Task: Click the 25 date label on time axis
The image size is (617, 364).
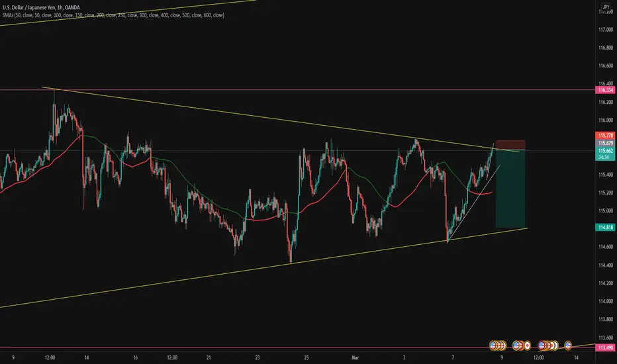Action: point(307,357)
